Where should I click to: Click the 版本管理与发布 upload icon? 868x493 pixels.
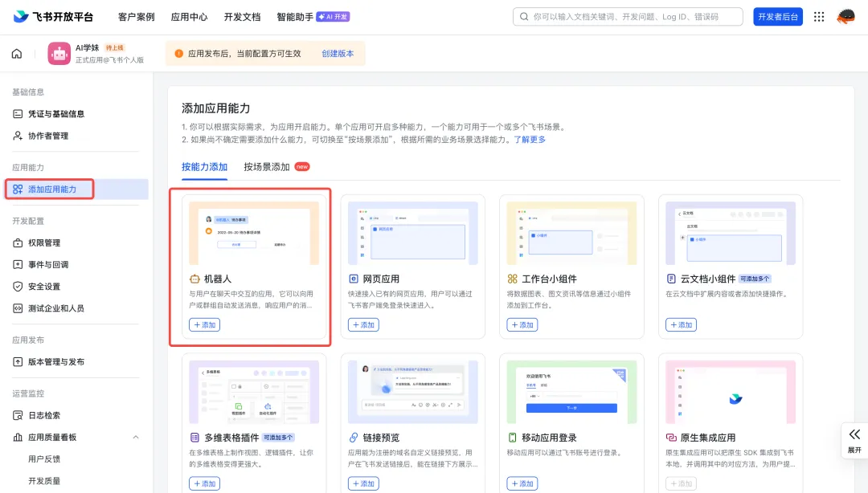(18, 362)
